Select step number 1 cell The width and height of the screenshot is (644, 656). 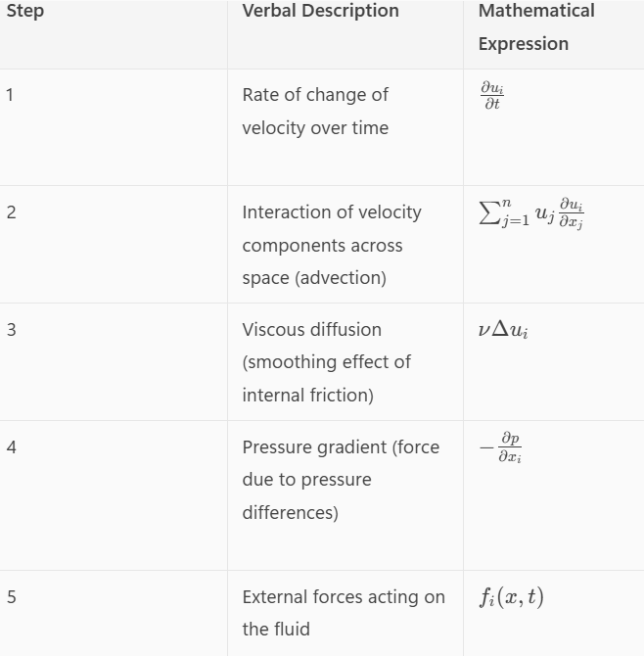point(10,95)
